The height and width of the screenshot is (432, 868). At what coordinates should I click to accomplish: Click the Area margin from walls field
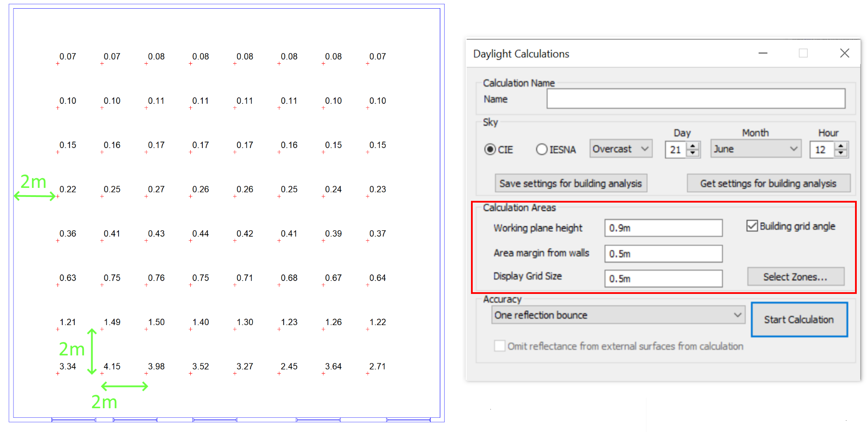pyautogui.click(x=663, y=254)
